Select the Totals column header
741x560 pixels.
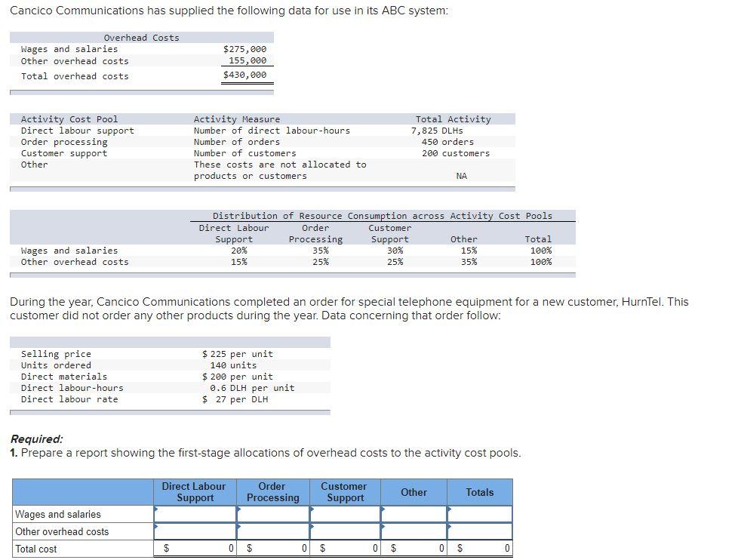tap(480, 491)
